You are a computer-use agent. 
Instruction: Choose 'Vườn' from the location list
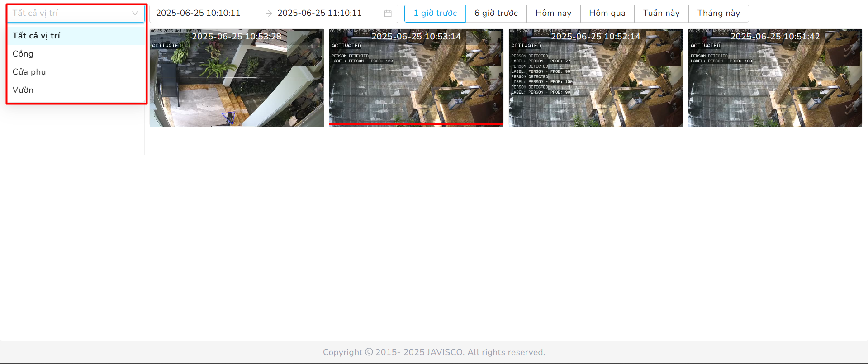coord(76,90)
